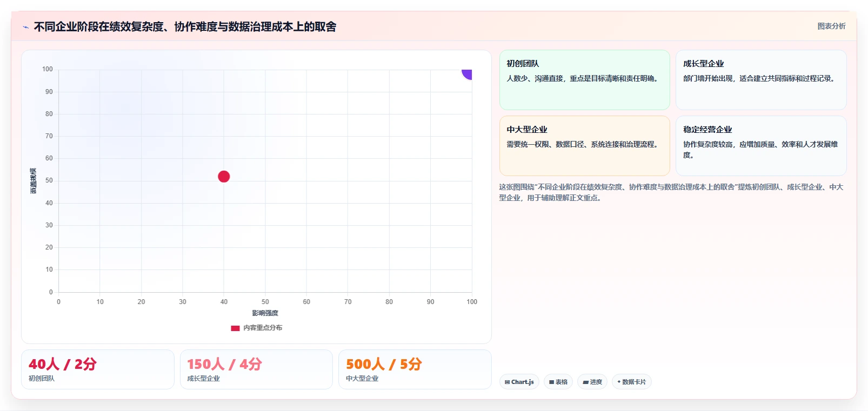868x411 pixels.
Task: Click the text 人数少、沟通直接，重点是目标清晰和责任明确。
Action: pyautogui.click(x=584, y=78)
